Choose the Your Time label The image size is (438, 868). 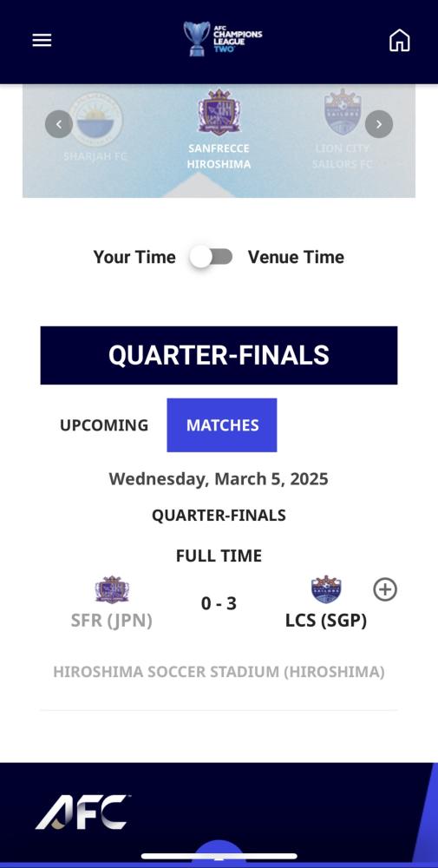[x=134, y=257]
